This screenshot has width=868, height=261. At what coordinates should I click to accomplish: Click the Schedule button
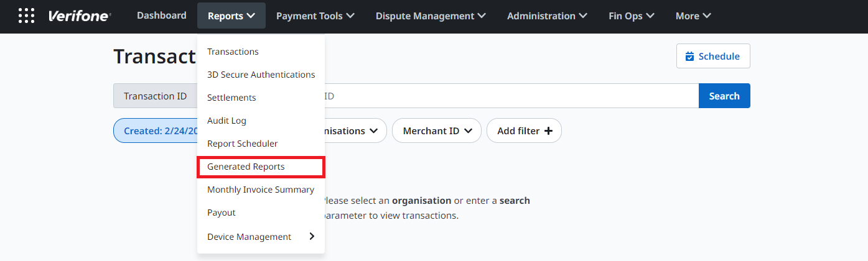tap(713, 56)
